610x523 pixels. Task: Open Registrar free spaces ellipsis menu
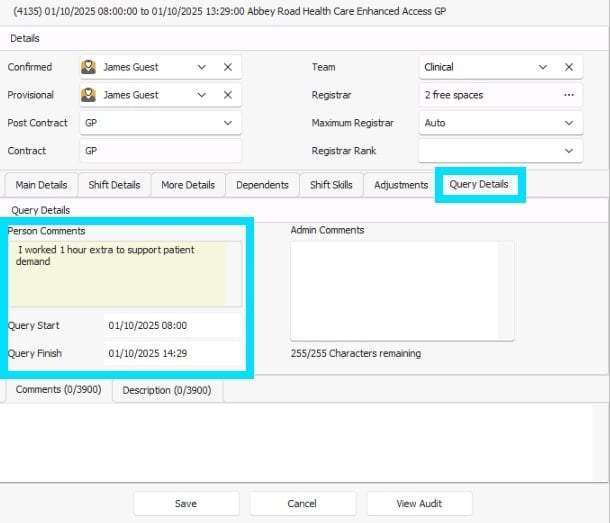point(569,95)
